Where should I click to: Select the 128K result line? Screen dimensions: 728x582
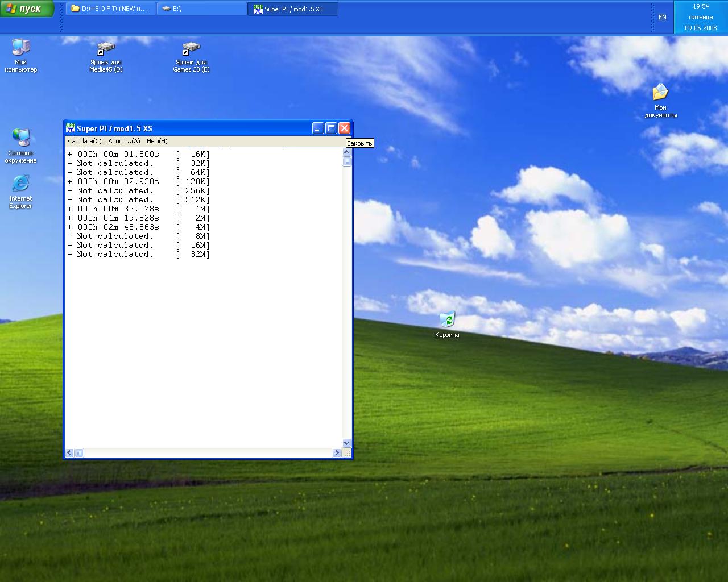[139, 182]
